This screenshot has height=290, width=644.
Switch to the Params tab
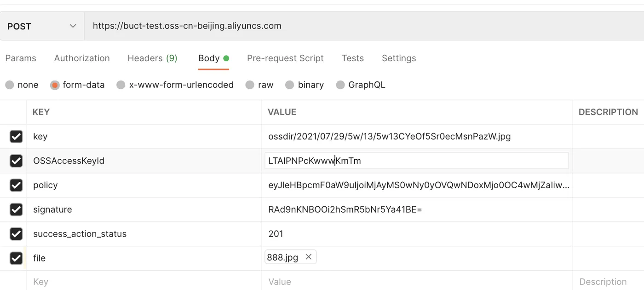click(21, 58)
